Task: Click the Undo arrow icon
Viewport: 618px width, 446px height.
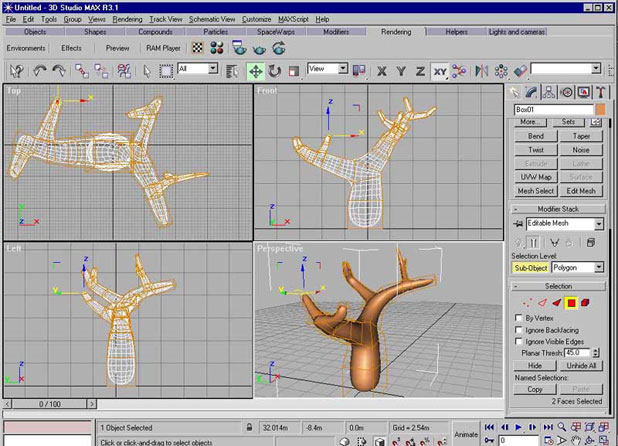Action: tap(41, 71)
